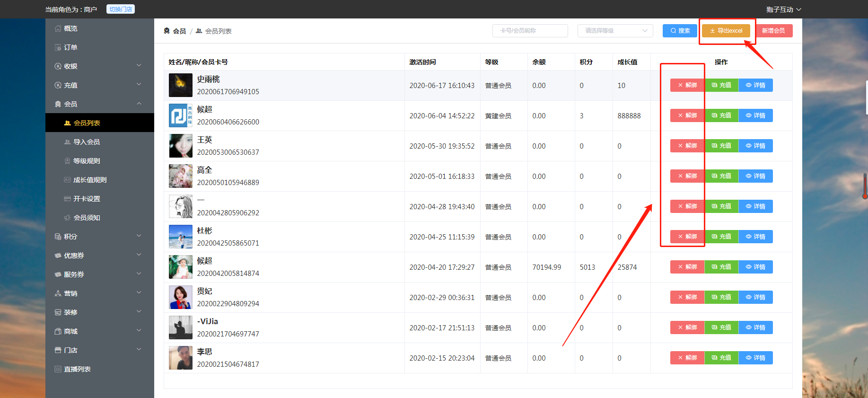Click the 新增会员 add member button
The height and width of the screenshot is (398, 868).
[773, 31]
